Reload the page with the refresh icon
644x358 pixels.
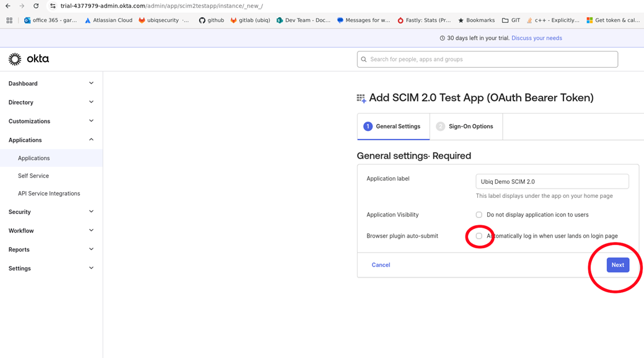(36, 6)
